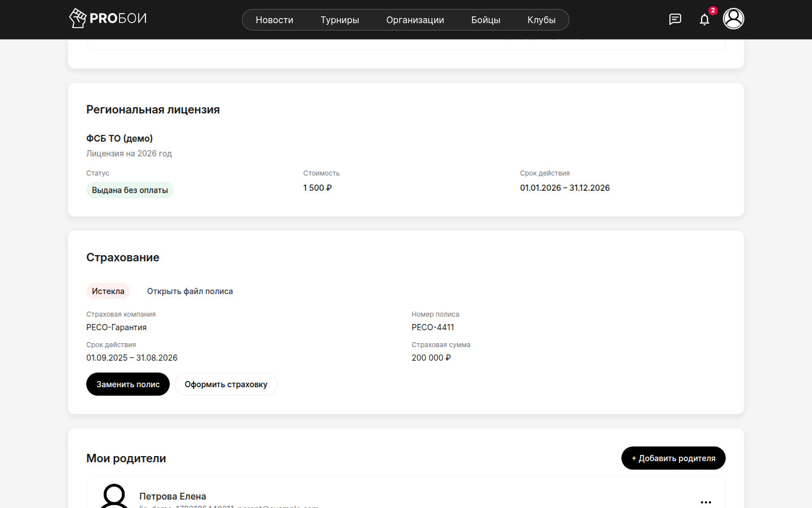Screen dimensions: 812x508
Task: Click Оформить страховку button
Action: click(226, 384)
